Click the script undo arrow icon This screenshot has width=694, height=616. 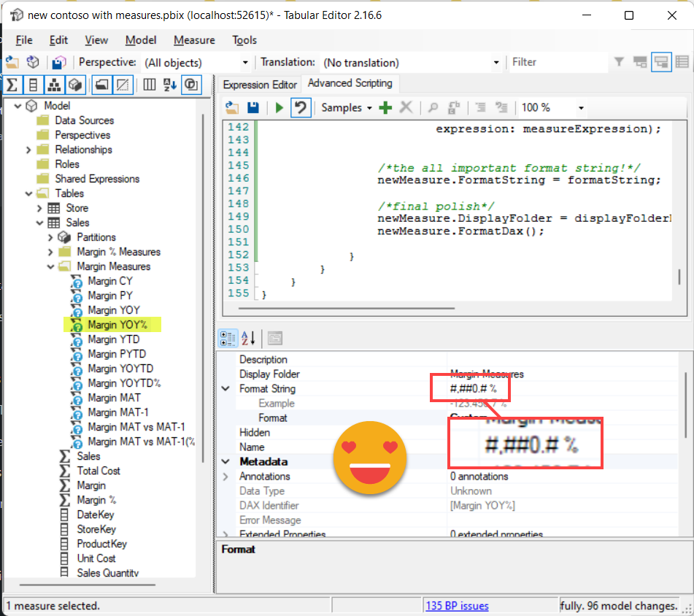301,108
